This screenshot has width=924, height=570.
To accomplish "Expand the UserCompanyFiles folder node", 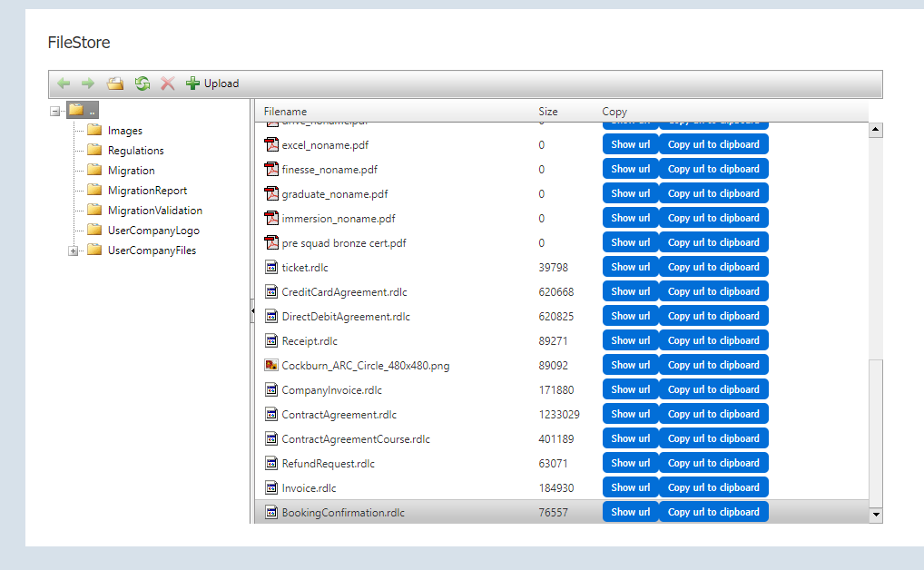I will point(74,251).
